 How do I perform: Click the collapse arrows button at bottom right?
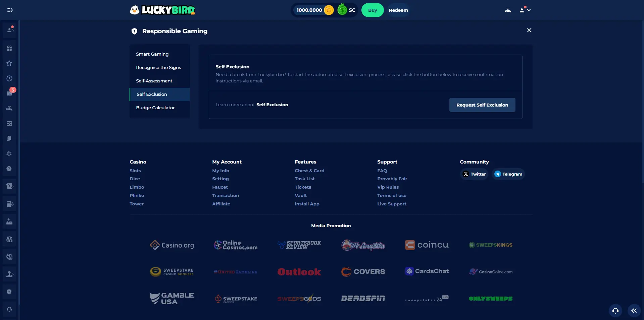pyautogui.click(x=634, y=310)
